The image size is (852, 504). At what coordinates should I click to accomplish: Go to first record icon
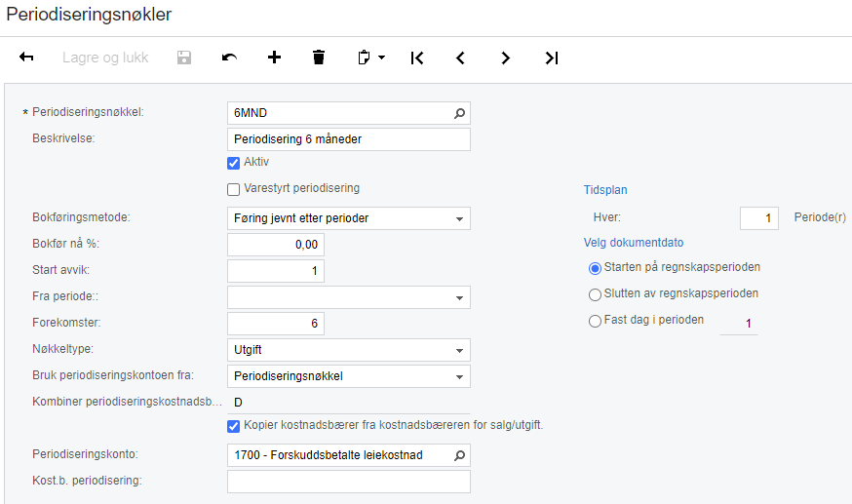[417, 58]
